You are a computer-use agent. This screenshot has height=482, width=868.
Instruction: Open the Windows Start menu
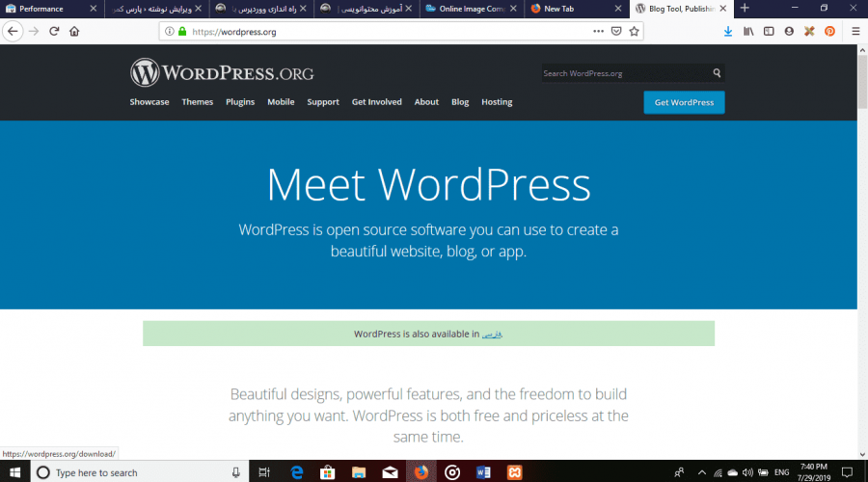pyautogui.click(x=14, y=472)
